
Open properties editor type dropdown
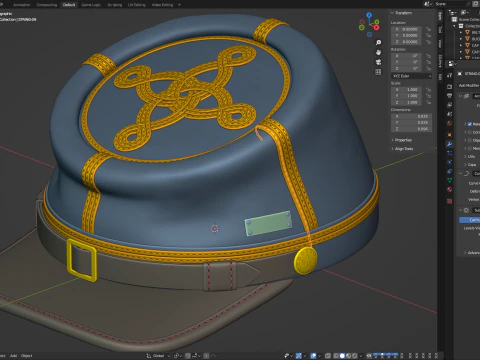451,63
